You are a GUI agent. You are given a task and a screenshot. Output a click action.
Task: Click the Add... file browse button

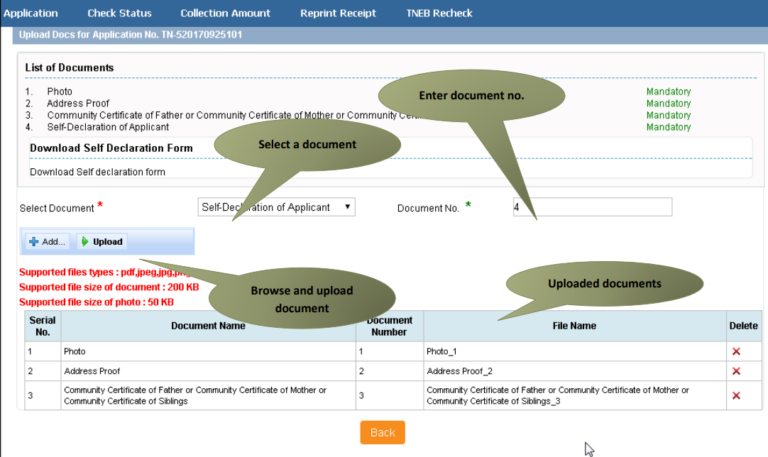click(x=47, y=242)
